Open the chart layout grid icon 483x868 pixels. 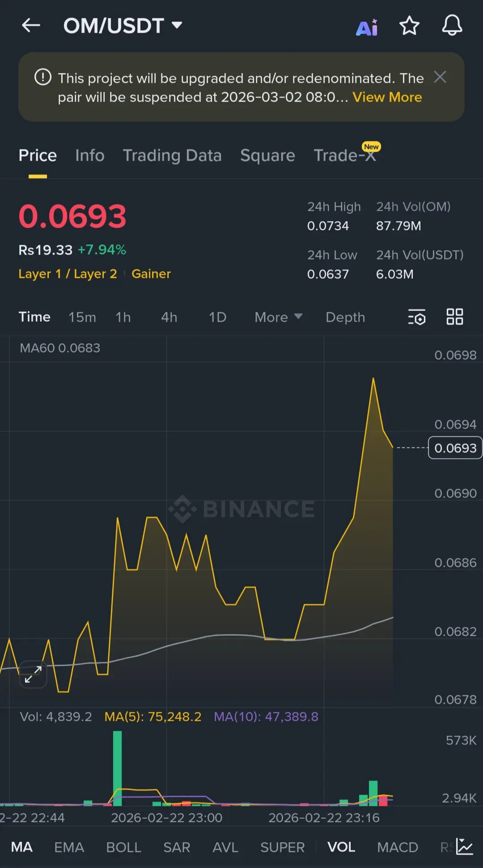coord(455,317)
